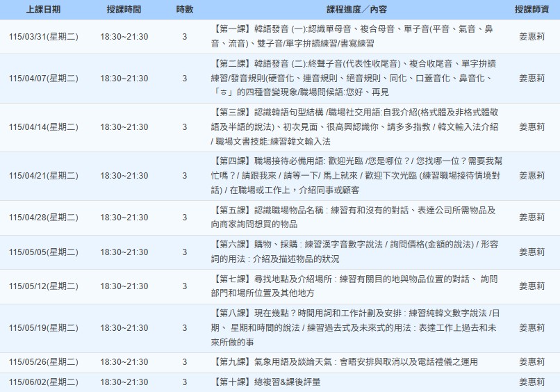Click the date 115/05/05(星期二)
This screenshot has width=560, height=392.
43,252
